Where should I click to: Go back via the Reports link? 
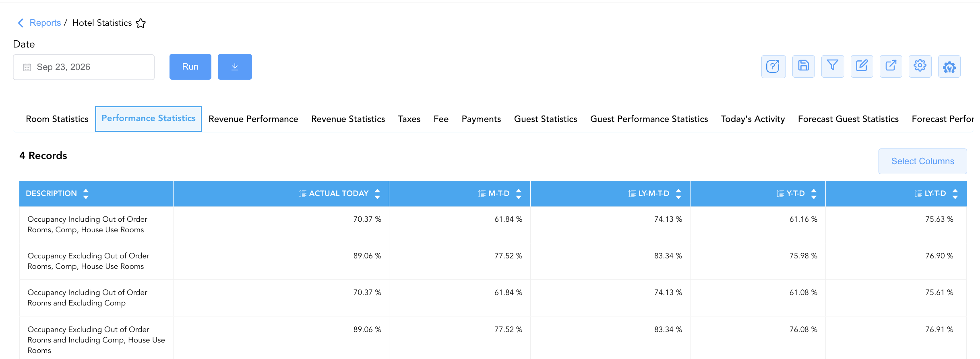(45, 23)
